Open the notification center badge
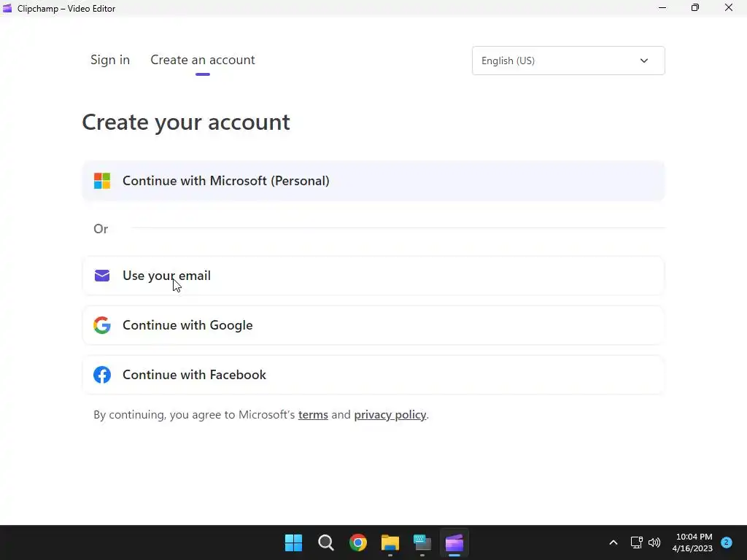The height and width of the screenshot is (560, 747). [727, 542]
